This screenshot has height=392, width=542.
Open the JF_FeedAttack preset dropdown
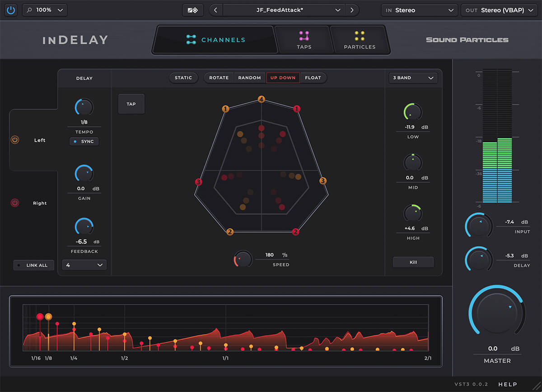click(284, 10)
